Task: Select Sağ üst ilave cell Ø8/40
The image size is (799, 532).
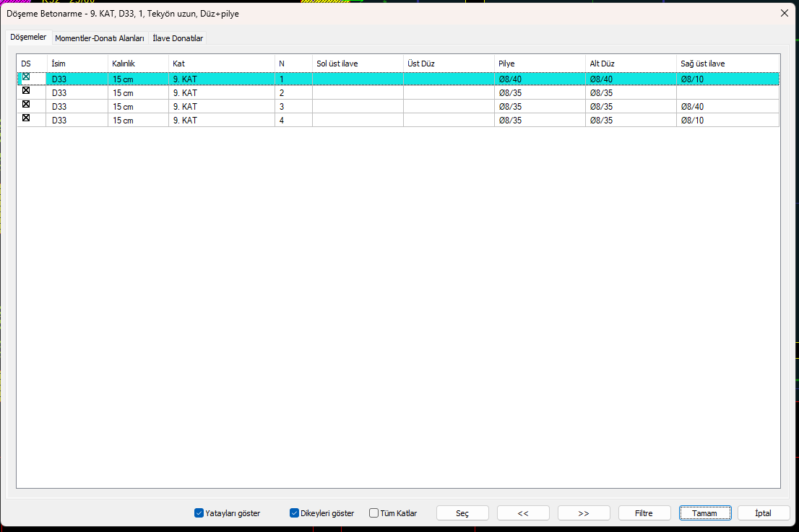Action: [x=727, y=106]
